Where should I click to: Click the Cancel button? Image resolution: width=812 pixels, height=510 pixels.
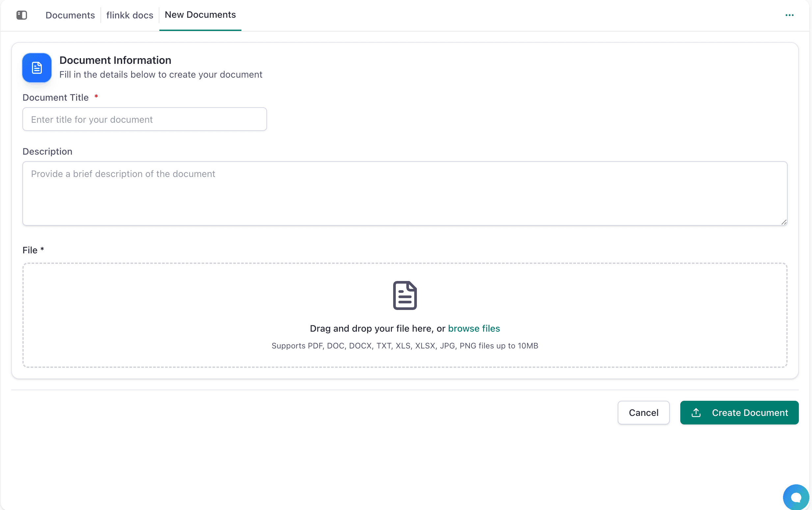643,412
